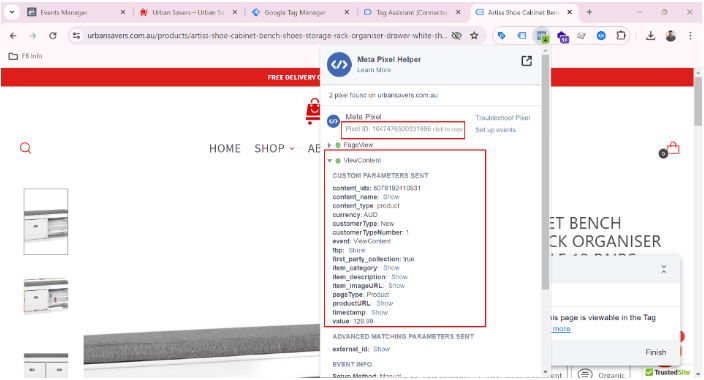Image resolution: width=704 pixels, height=380 pixels.
Task: Open the Chrome three-dot menu
Action: [691, 36]
